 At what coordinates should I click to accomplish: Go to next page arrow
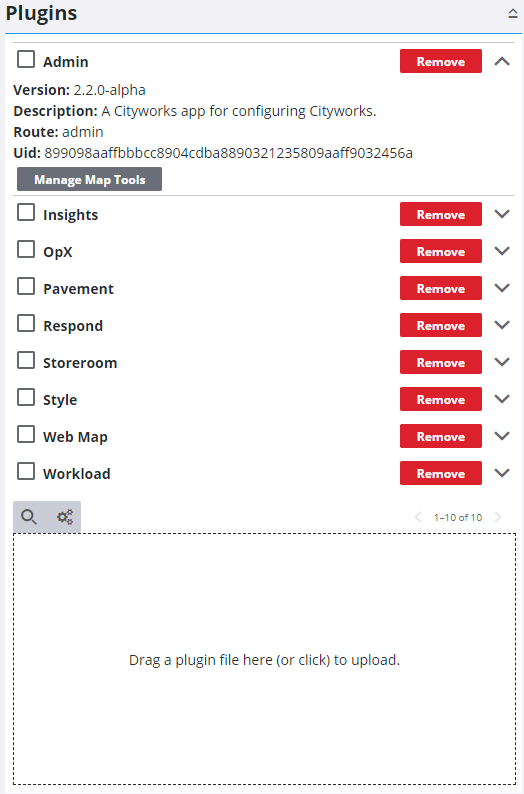tap(498, 517)
